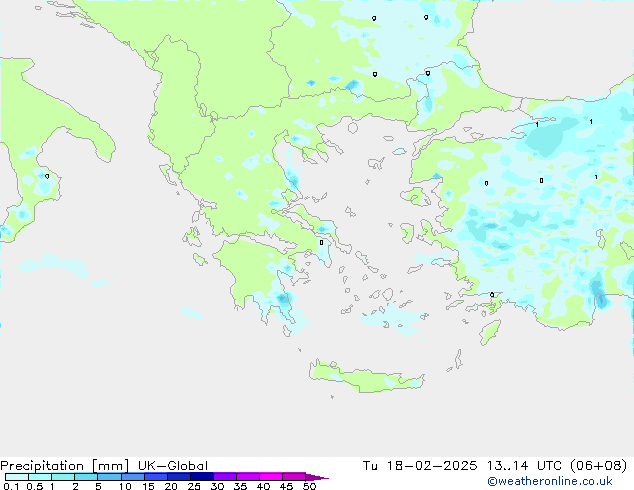Click the '30' legend value
Image resolution: width=634 pixels, height=490 pixels.
tap(217, 486)
